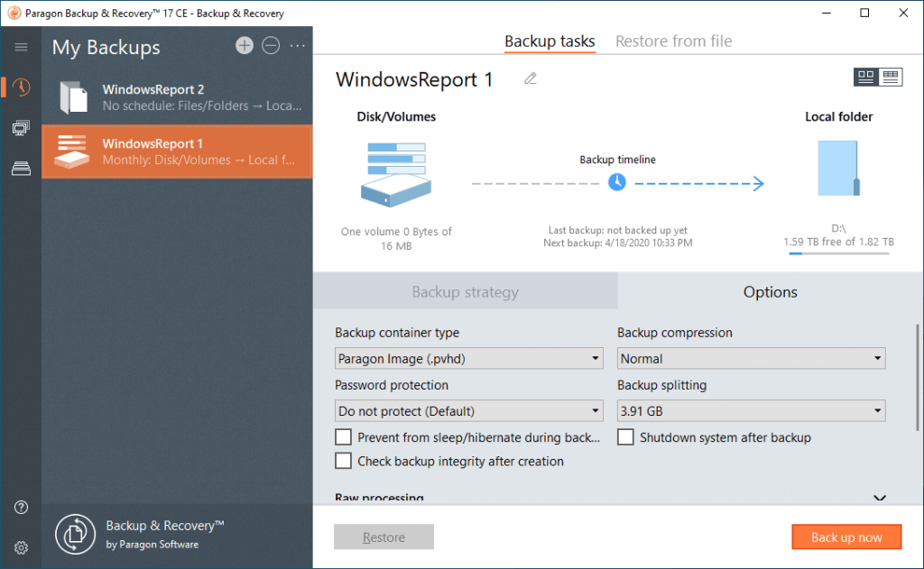This screenshot has width=924, height=569.
Task: Open the three-dot more options menu
Action: click(298, 45)
